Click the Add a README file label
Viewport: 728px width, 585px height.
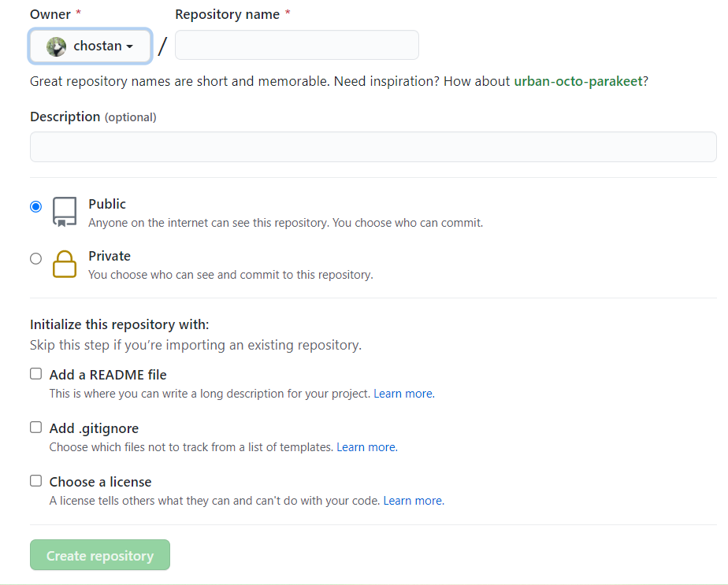[108, 375]
